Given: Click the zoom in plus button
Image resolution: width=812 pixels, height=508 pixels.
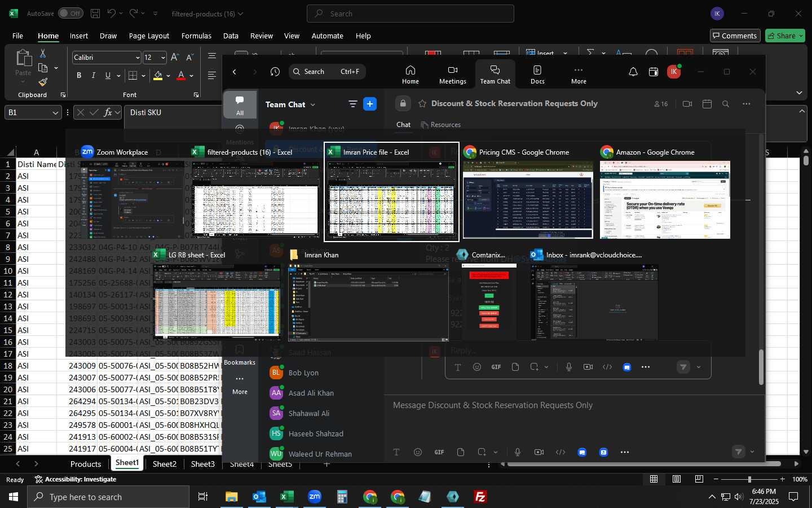Looking at the screenshot, I should click(782, 479).
